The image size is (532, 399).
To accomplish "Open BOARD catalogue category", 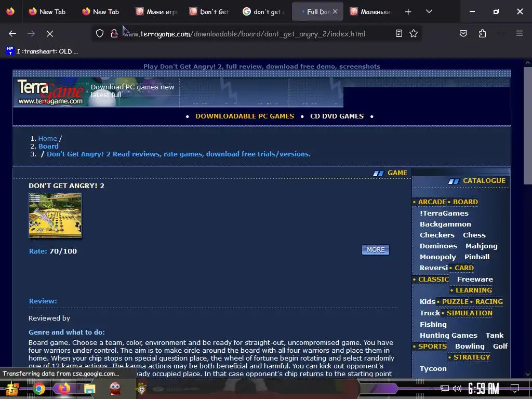I will pyautogui.click(x=465, y=202).
